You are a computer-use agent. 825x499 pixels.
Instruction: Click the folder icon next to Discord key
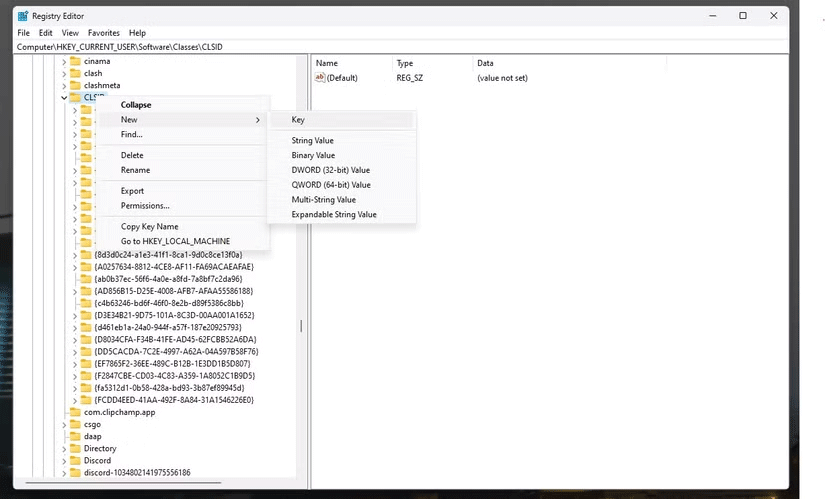[x=75, y=460]
